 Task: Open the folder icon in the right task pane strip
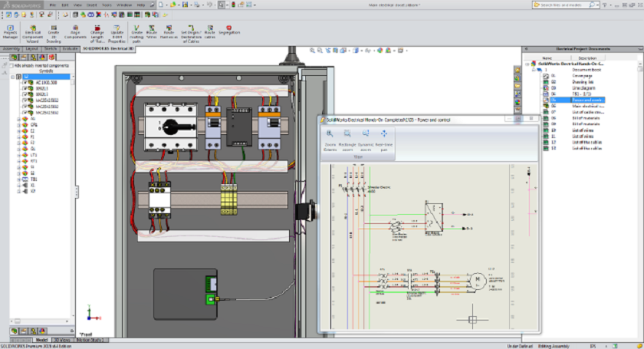[x=517, y=86]
